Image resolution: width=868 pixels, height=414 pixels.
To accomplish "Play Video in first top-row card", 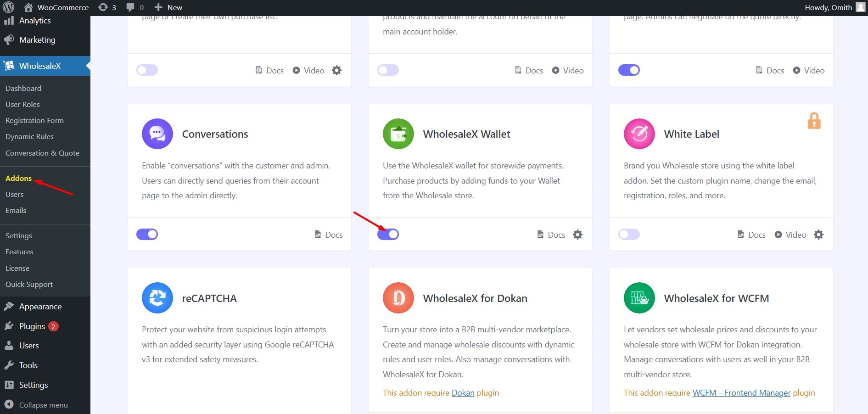I will point(308,70).
